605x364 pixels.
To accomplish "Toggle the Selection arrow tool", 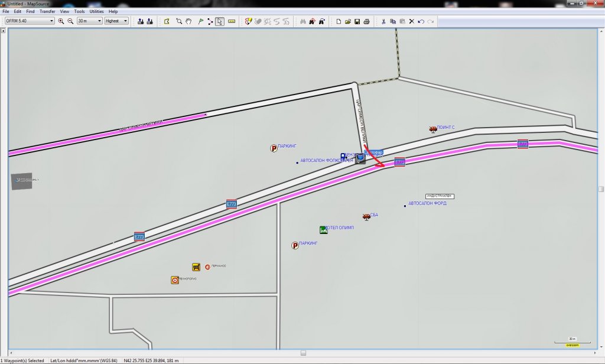I will coord(219,21).
